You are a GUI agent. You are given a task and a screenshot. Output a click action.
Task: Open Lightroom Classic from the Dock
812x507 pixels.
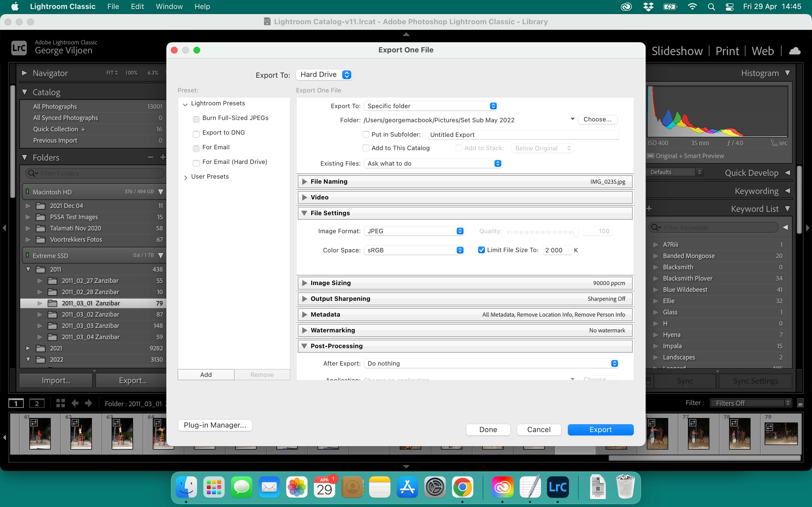pos(557,487)
